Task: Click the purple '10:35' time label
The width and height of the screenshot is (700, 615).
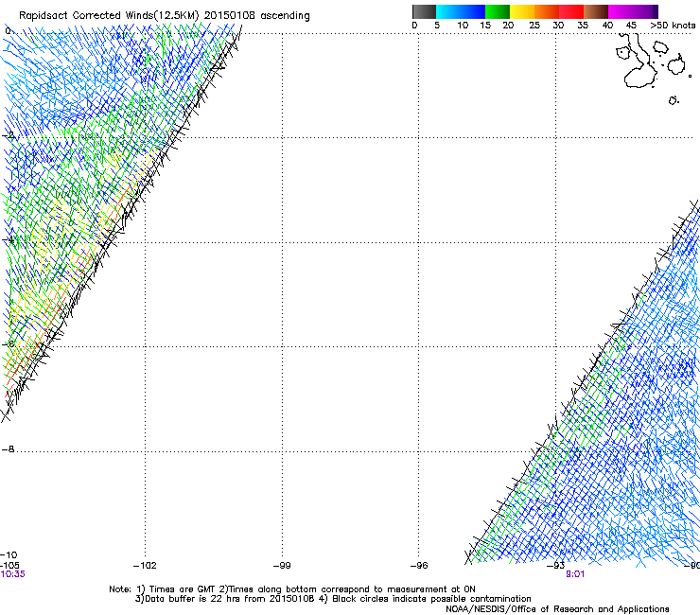Action: point(12,574)
